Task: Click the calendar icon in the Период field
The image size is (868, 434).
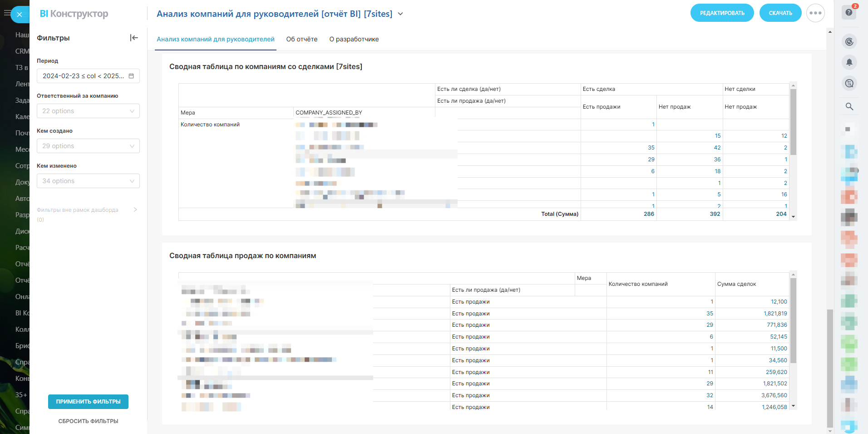Action: [x=131, y=76]
